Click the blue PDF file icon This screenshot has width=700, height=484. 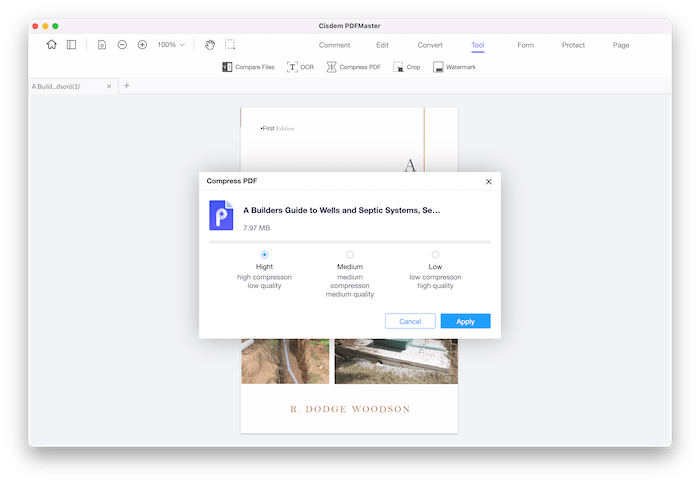[221, 215]
